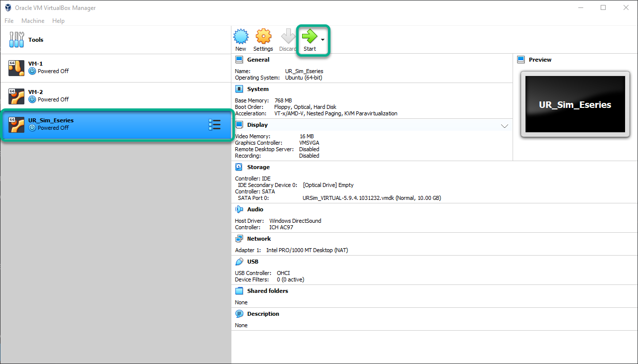This screenshot has width=638, height=364.
Task: Open the UR_Sim_Eseries machine menu icon
Action: click(214, 125)
